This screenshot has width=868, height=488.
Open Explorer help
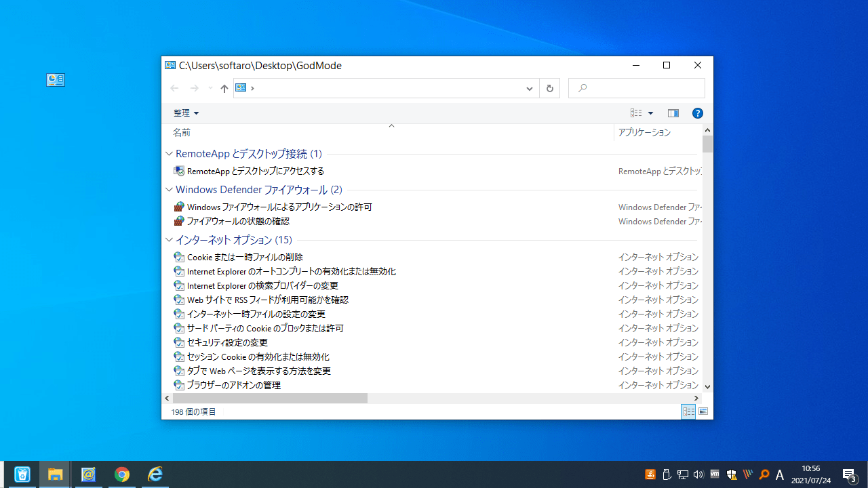pos(697,113)
